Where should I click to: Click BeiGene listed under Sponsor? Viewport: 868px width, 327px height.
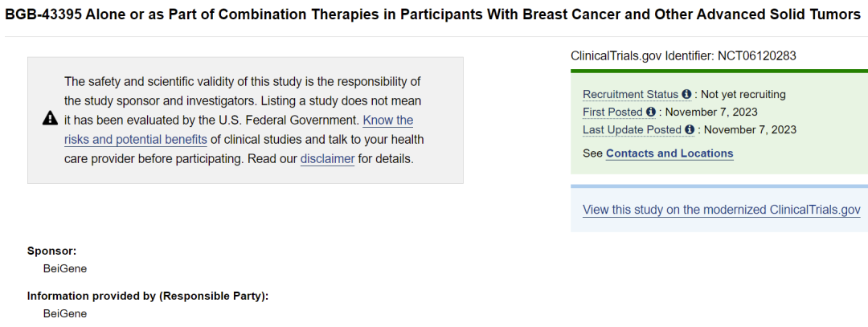(65, 268)
